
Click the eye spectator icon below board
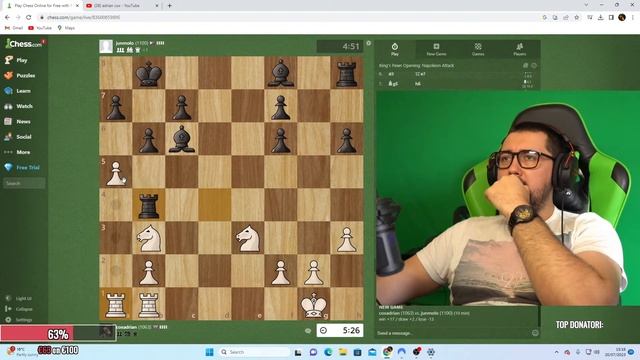(x=308, y=331)
